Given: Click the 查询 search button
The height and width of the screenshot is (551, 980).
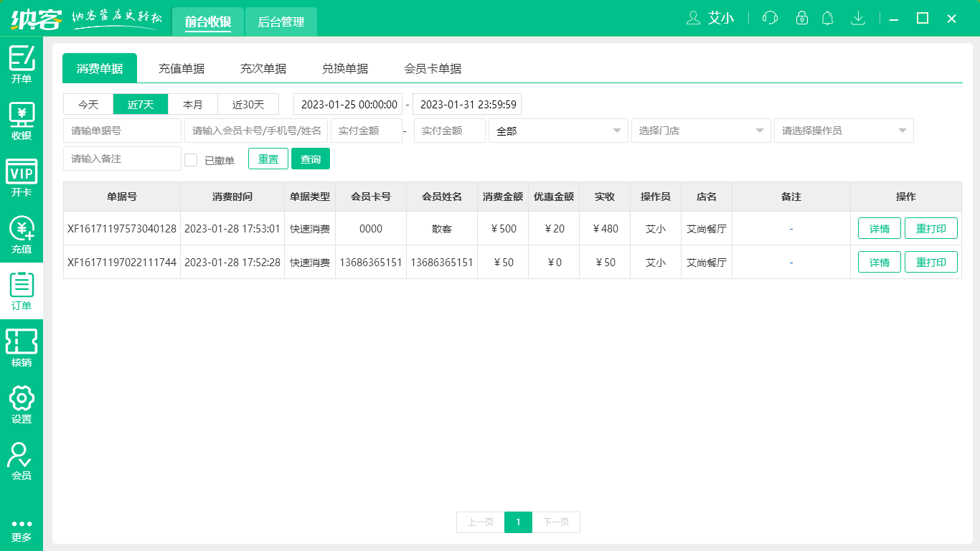Looking at the screenshot, I should (x=311, y=159).
